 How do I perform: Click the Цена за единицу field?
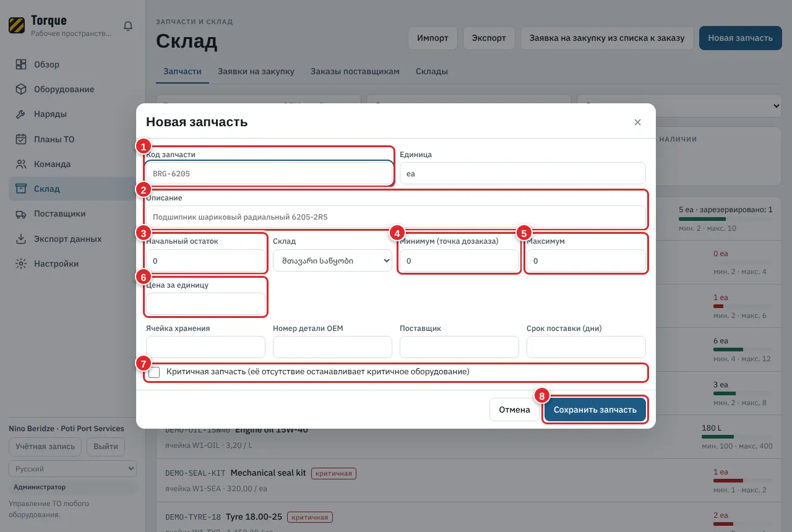coord(205,304)
